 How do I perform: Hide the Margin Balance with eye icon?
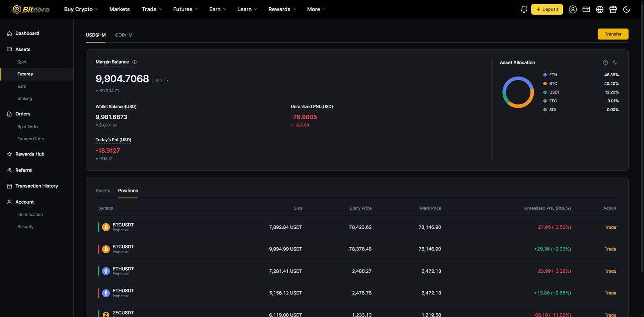134,62
